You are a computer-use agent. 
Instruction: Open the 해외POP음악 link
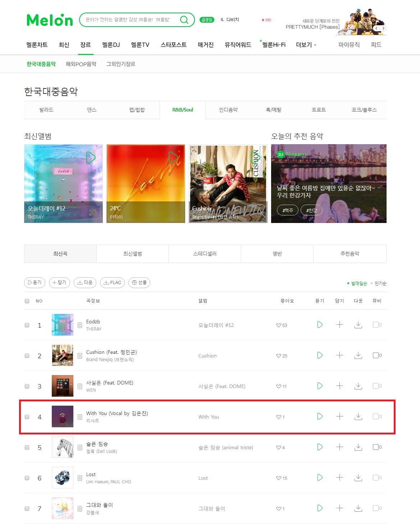[x=81, y=64]
